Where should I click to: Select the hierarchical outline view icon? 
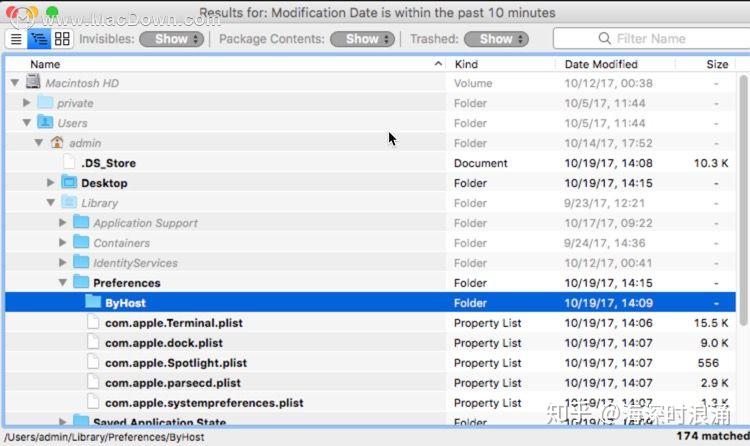coord(39,39)
